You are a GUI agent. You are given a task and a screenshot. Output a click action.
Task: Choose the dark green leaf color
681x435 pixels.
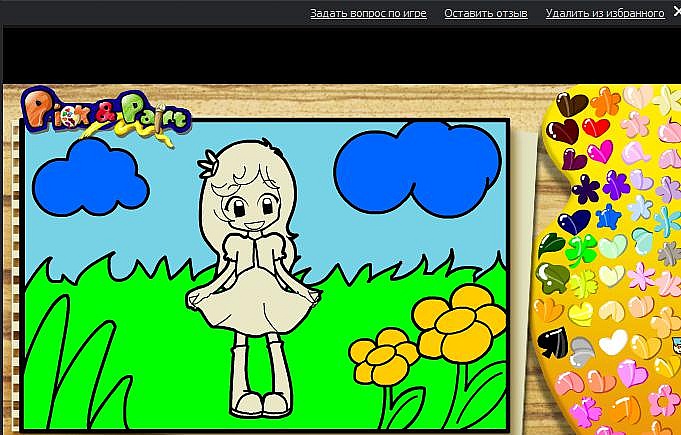click(x=551, y=245)
